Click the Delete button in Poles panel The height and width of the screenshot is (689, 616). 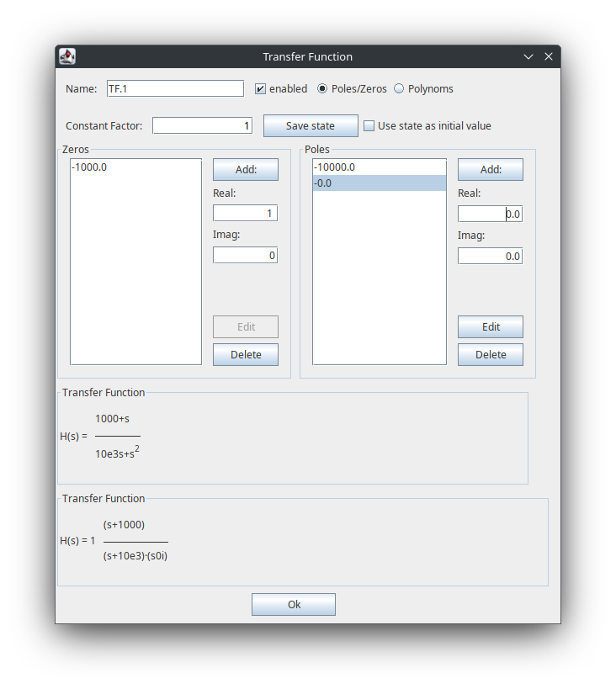coord(491,355)
